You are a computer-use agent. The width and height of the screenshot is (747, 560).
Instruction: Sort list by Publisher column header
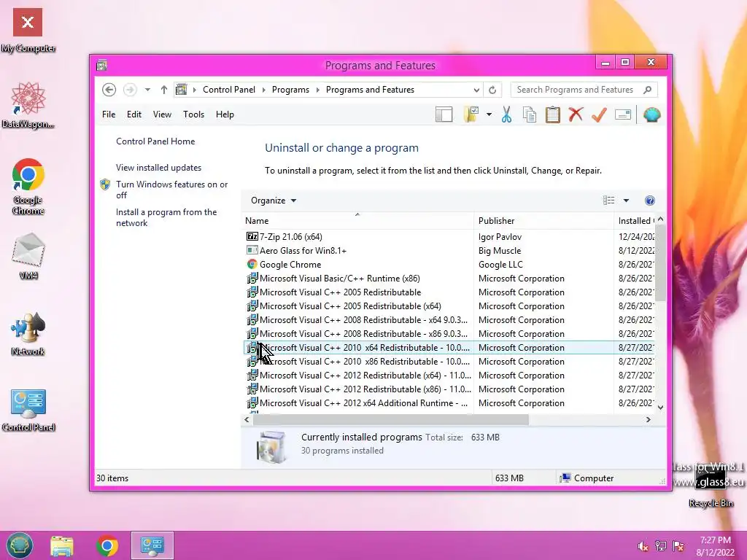[543, 220]
